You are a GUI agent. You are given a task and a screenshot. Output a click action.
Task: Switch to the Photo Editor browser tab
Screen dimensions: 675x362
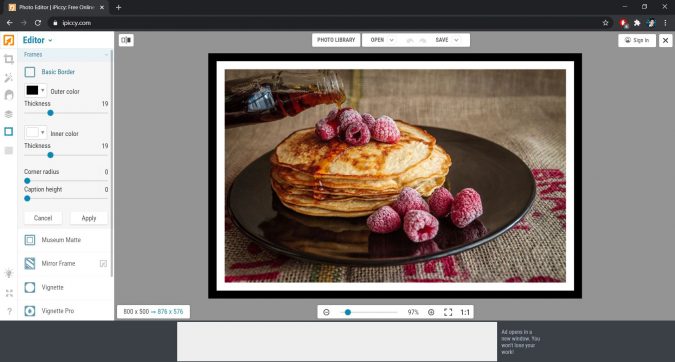pyautogui.click(x=57, y=7)
